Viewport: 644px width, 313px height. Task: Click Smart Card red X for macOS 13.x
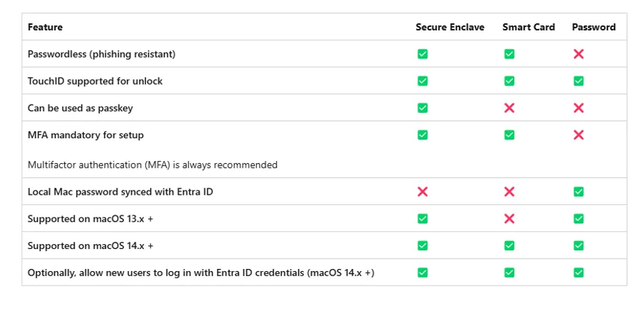tap(509, 219)
